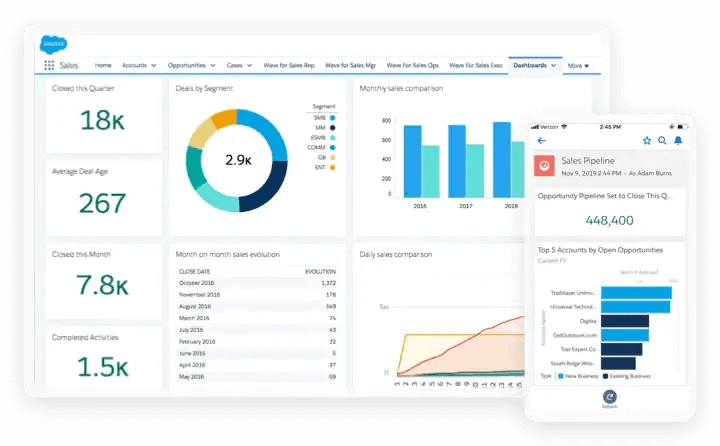This screenshot has width=720, height=446.
Task: Click the Daily sales comparison card title
Action: (395, 254)
